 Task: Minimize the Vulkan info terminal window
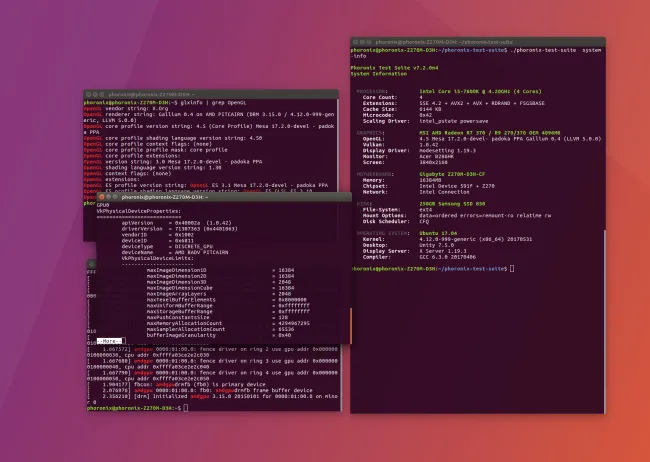point(108,197)
